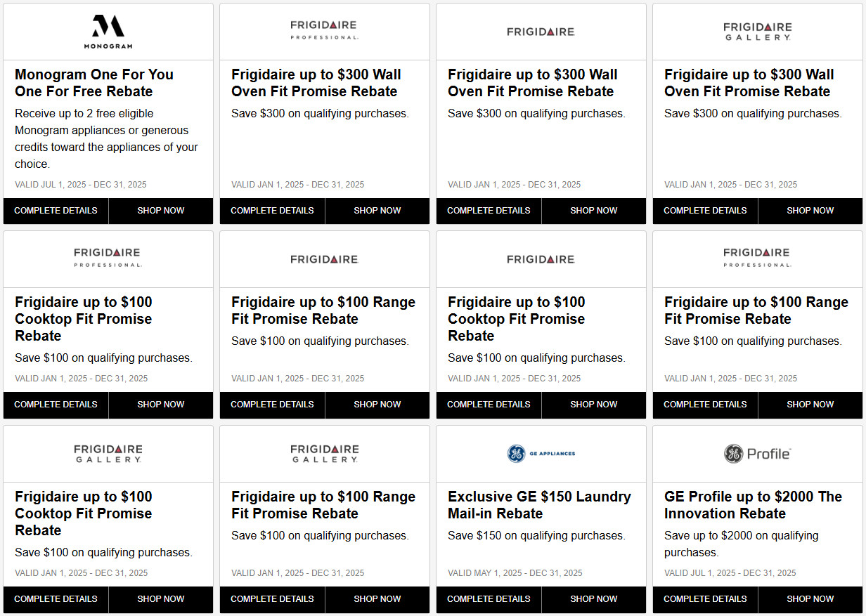This screenshot has width=866, height=616.
Task: Click Frigidaire Professional logo on Wall Oven card
Action: (324, 30)
